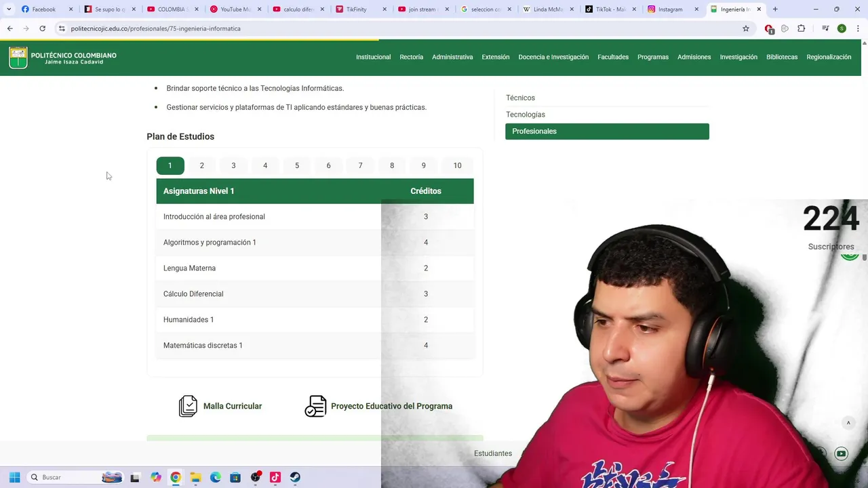Open the Admisiones menu
Screen dimensions: 868x488
(x=694, y=57)
